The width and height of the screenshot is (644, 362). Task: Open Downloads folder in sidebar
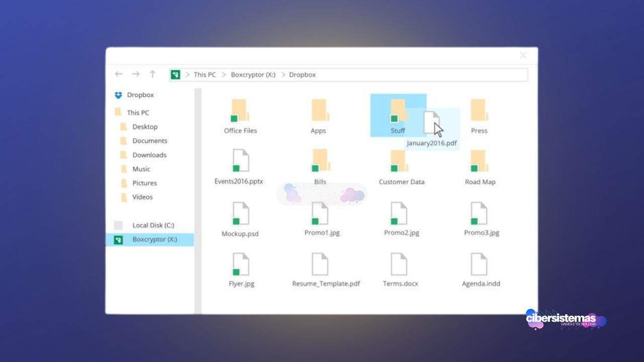point(150,155)
